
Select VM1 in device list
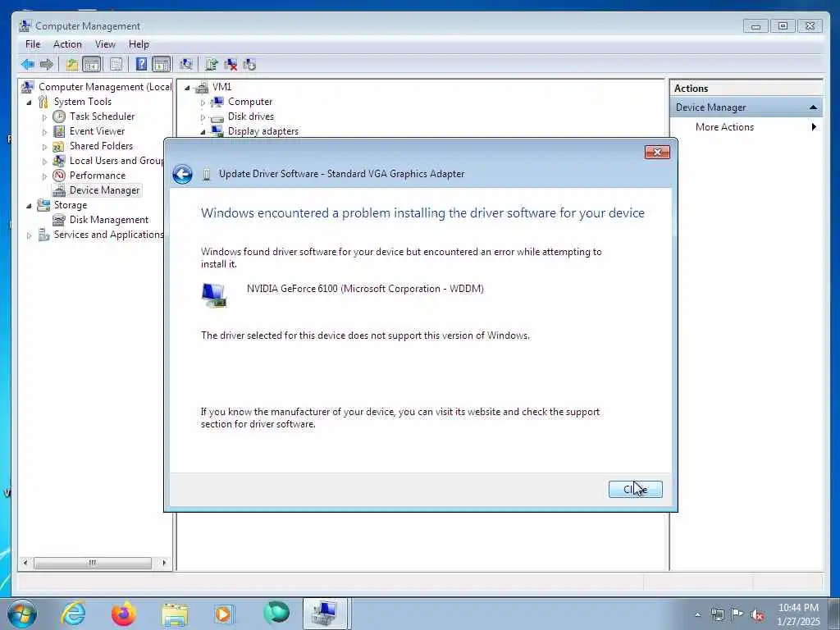point(221,87)
